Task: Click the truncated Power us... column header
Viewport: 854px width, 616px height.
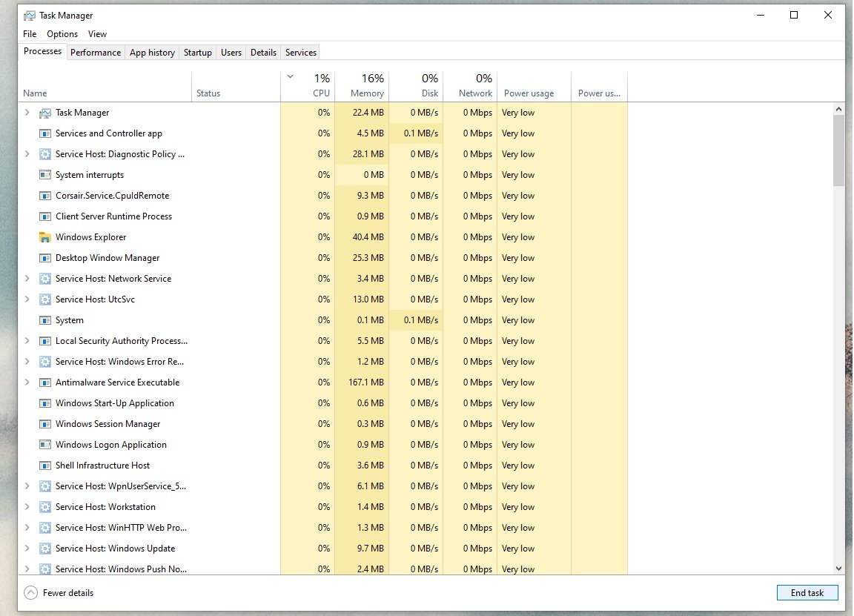Action: (599, 87)
